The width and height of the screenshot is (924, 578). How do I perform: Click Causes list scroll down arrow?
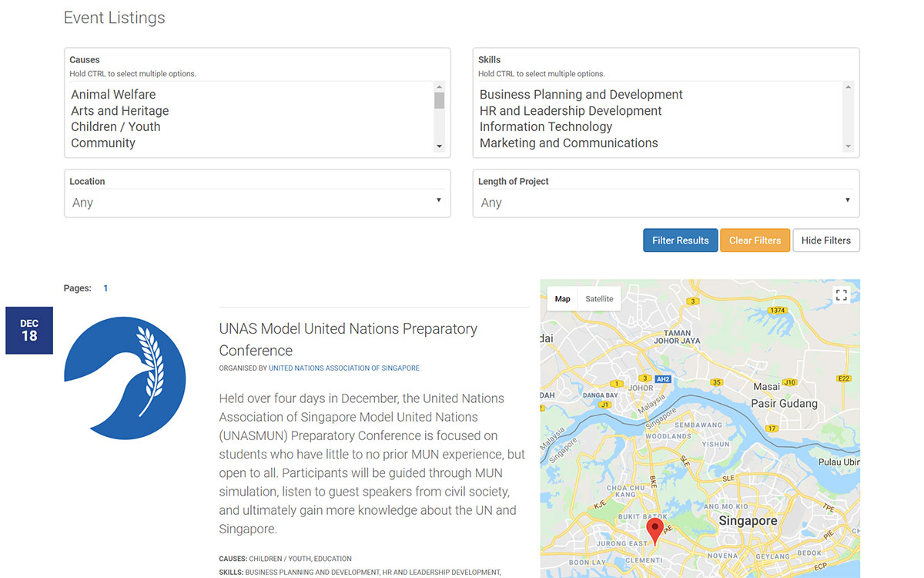click(x=440, y=146)
